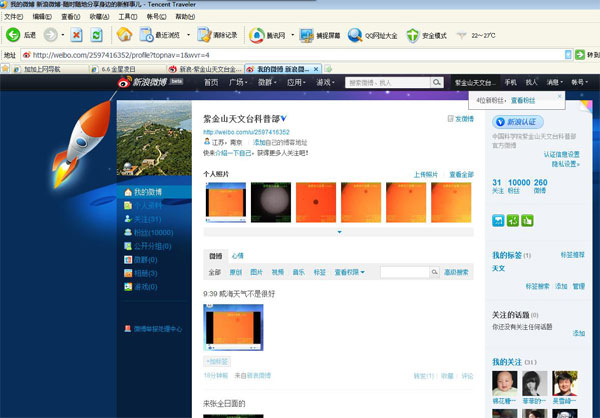Open the browser Home page icon
This screenshot has width=600, height=418.
point(122,35)
